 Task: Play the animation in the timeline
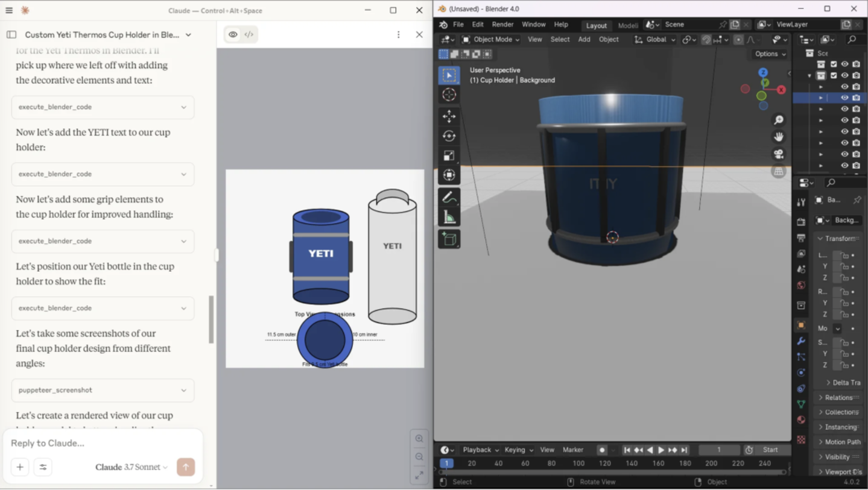coord(661,450)
